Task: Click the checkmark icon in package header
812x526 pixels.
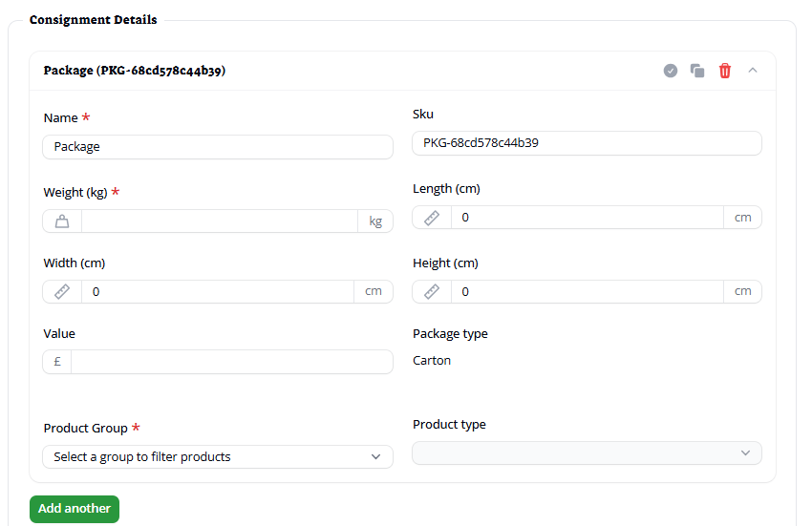Action: [x=671, y=71]
